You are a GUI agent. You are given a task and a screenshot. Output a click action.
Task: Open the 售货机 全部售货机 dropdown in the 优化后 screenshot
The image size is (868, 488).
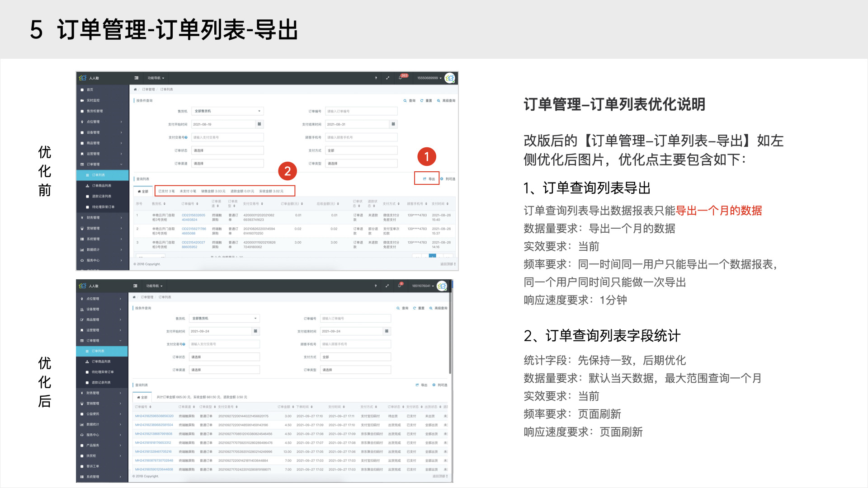224,319
